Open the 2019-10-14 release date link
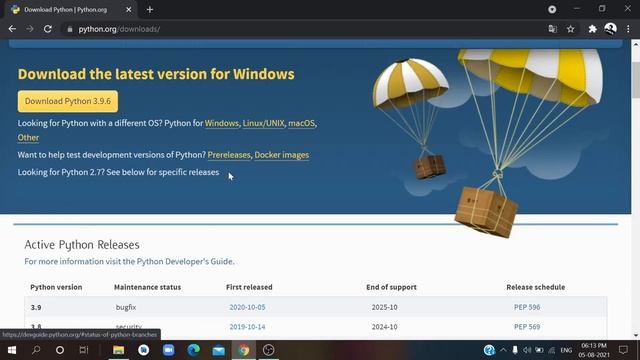 point(247,327)
